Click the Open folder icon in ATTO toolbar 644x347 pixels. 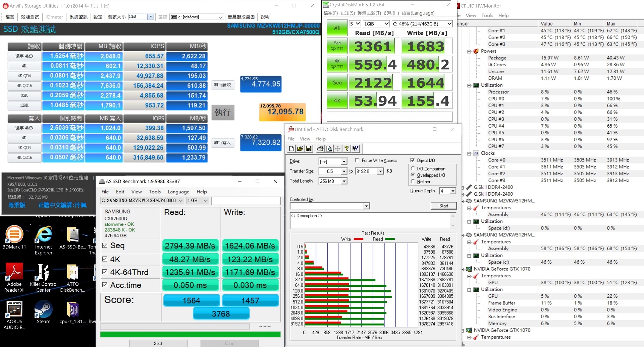[300, 148]
